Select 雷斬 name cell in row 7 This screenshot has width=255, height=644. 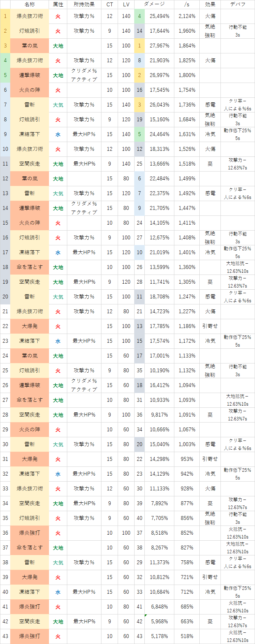(30, 105)
